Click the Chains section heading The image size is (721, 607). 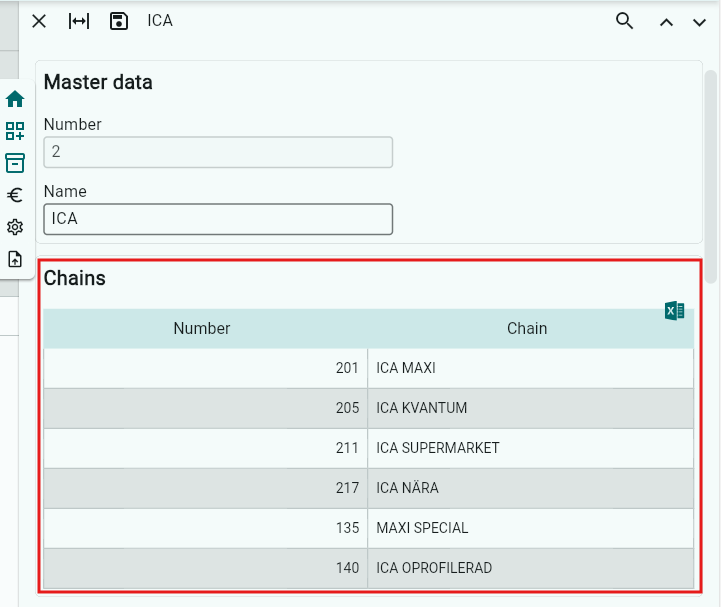coord(74,278)
